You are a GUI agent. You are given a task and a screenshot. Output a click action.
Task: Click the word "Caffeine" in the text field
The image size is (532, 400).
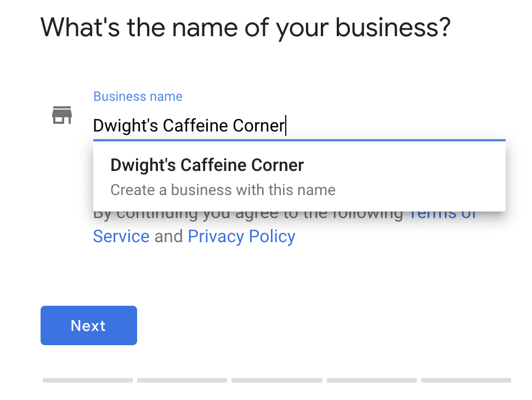(196, 126)
